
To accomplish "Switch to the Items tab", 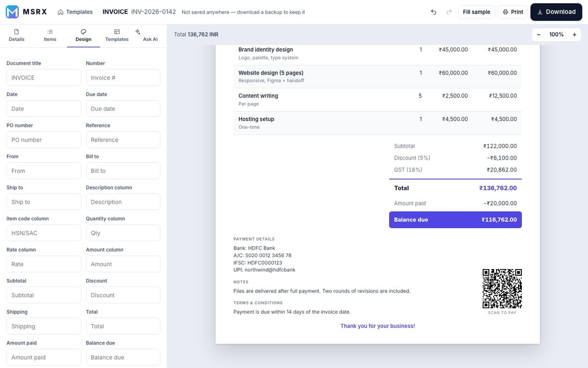I will point(50,35).
